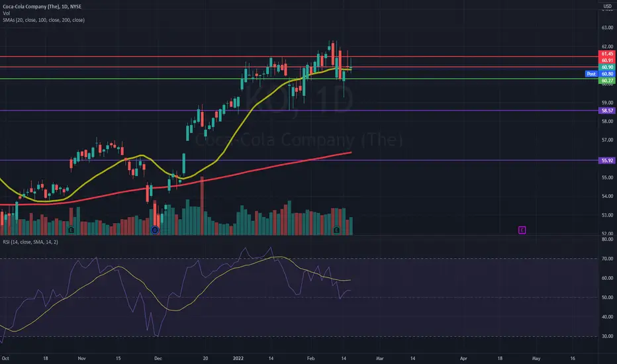Open the USD currency selector
The width and height of the screenshot is (617, 364).
tap(608, 7)
